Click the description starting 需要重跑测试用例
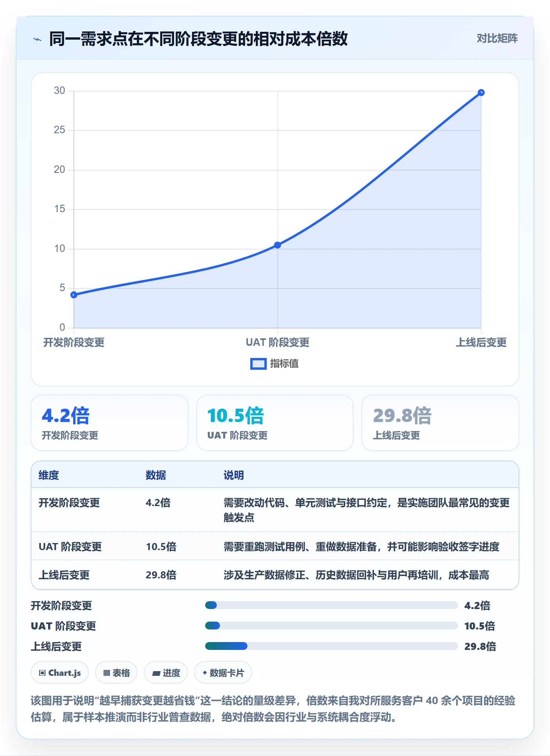Screen dimensions: 550x756 coord(361,547)
